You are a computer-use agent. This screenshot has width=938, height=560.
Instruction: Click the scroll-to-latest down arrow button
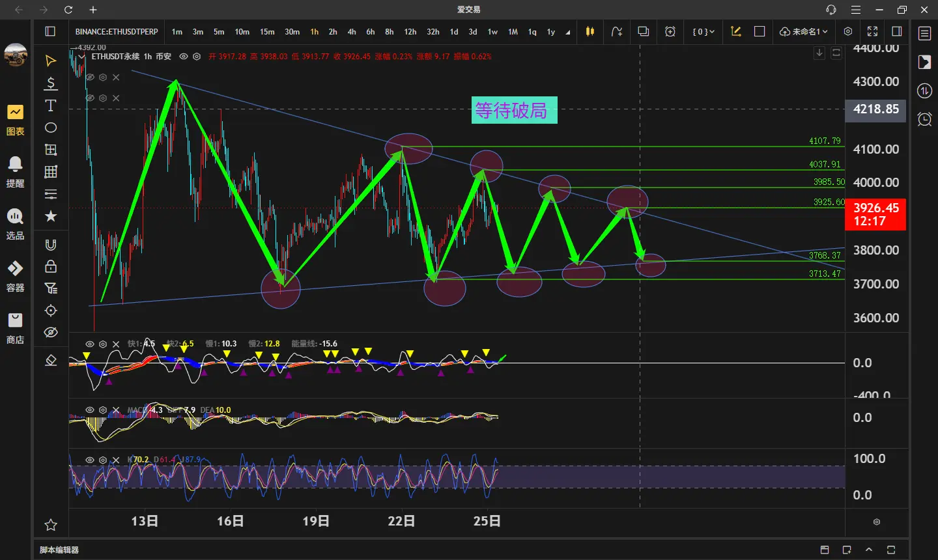(819, 53)
